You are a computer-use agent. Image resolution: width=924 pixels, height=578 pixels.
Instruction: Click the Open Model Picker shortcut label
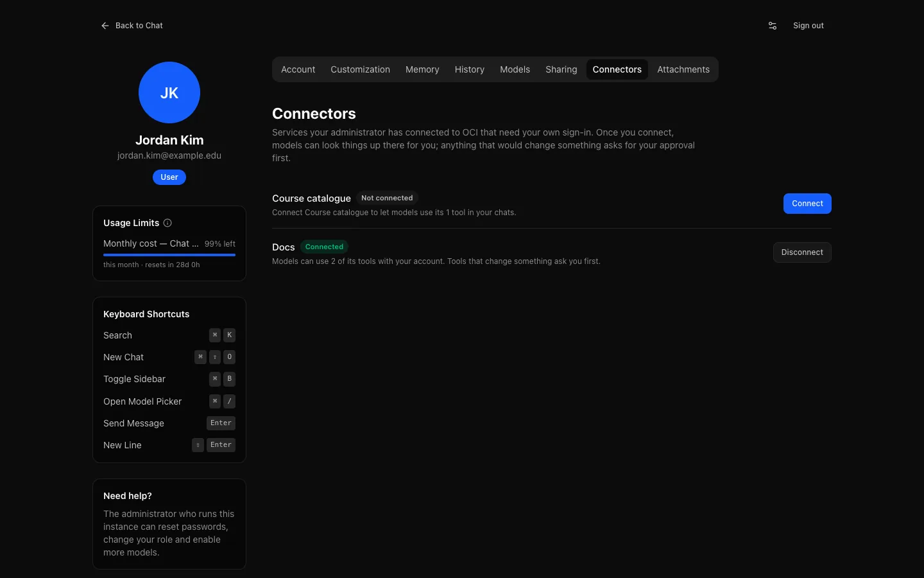coord(142,401)
